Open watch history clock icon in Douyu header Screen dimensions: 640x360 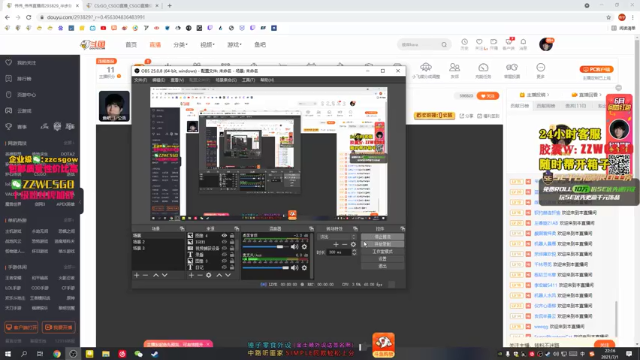[x=464, y=42]
